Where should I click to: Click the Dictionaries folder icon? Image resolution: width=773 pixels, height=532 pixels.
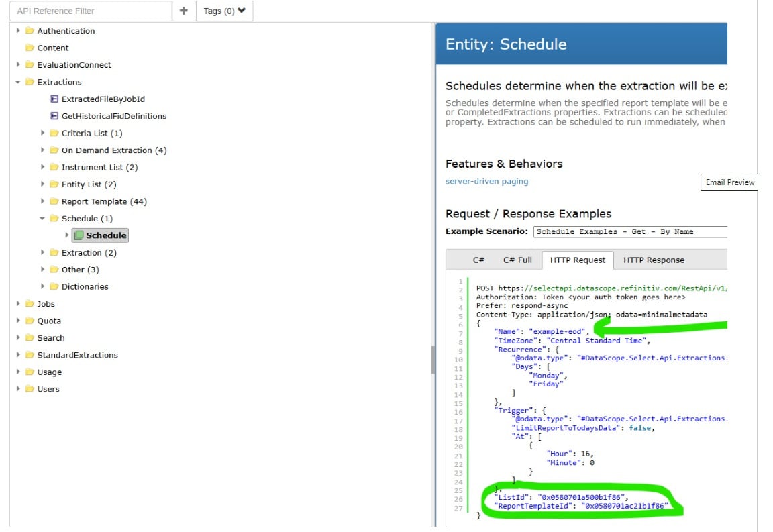pos(53,286)
